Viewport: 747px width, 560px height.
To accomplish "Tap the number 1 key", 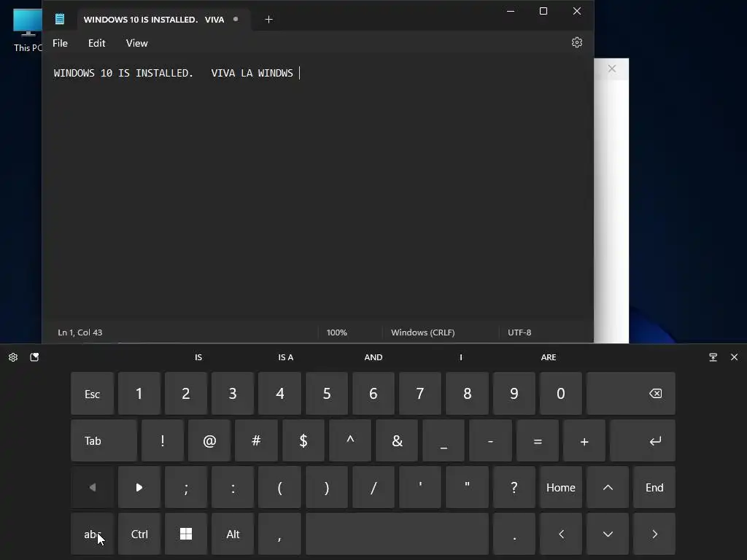I will point(139,393).
